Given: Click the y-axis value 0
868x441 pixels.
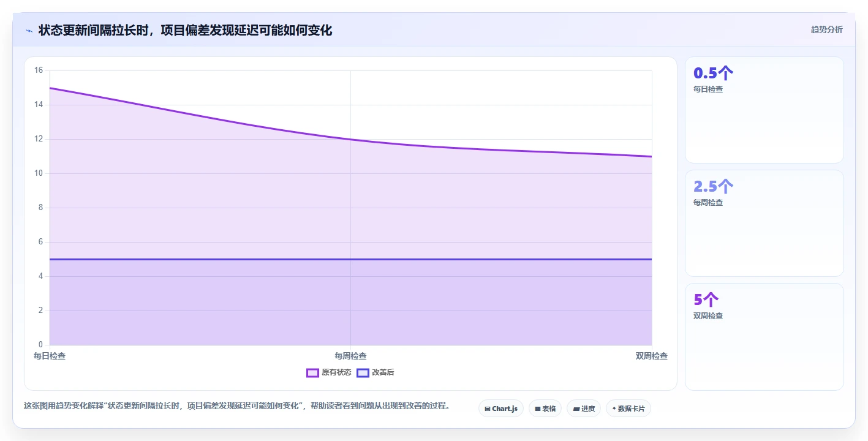Looking at the screenshot, I should coord(40,345).
